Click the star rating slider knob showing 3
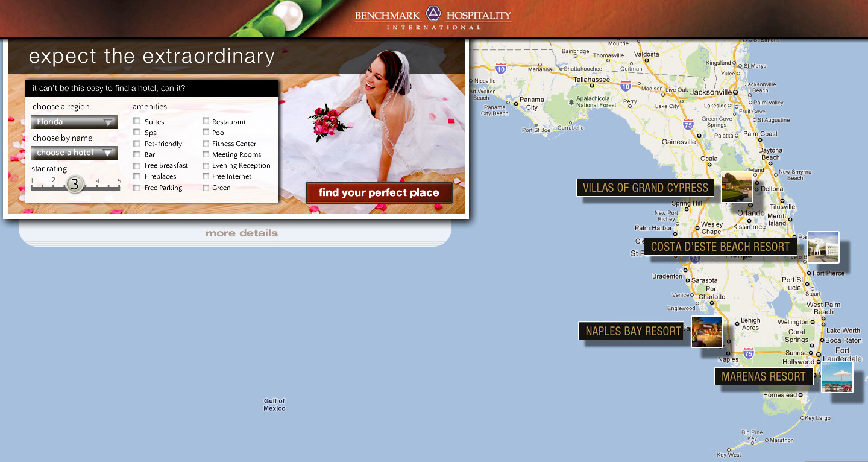Screen dimensions: 868x462 click(75, 185)
